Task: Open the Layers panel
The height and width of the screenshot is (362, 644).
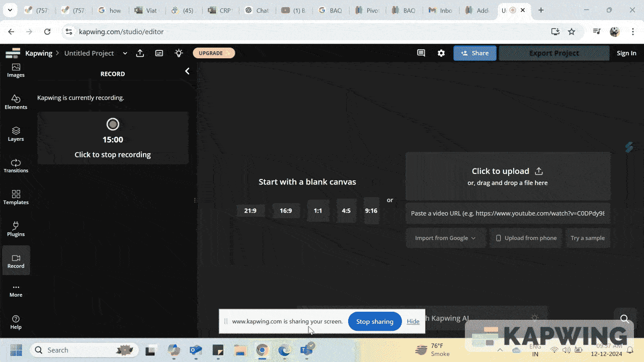Action: click(x=16, y=134)
